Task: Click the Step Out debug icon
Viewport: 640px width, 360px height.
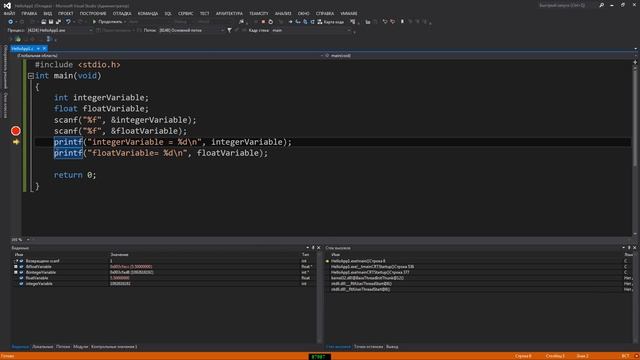Action: 312,22
